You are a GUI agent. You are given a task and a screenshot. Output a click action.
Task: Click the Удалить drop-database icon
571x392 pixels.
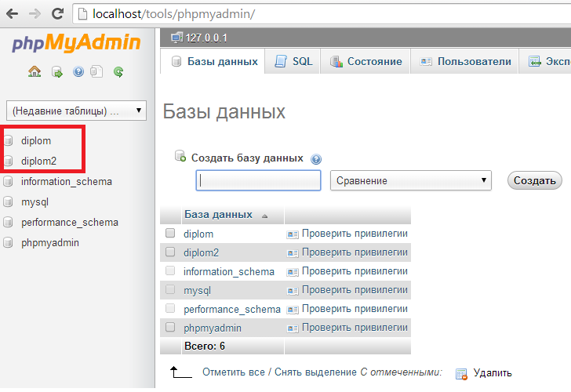(x=461, y=374)
